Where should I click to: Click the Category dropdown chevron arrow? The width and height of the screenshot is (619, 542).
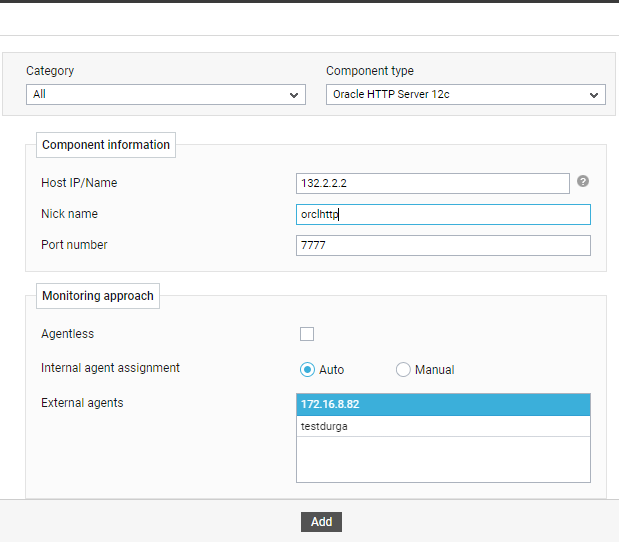coord(293,95)
